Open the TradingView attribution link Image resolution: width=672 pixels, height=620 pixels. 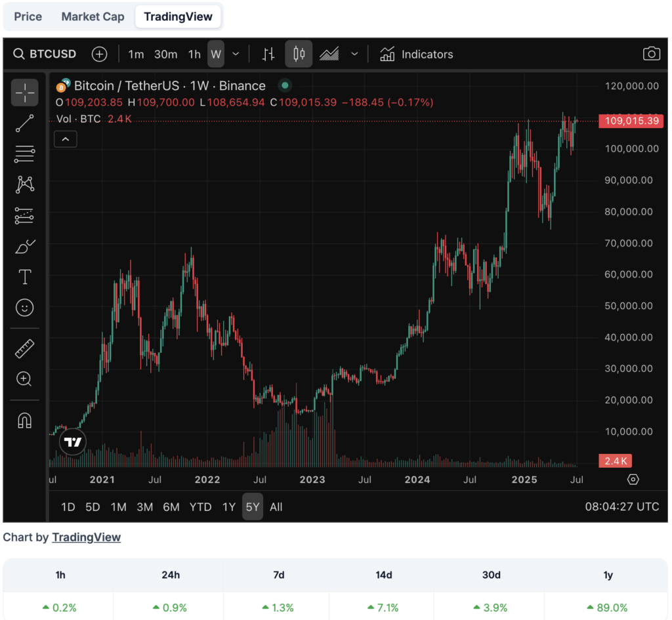pyautogui.click(x=86, y=537)
